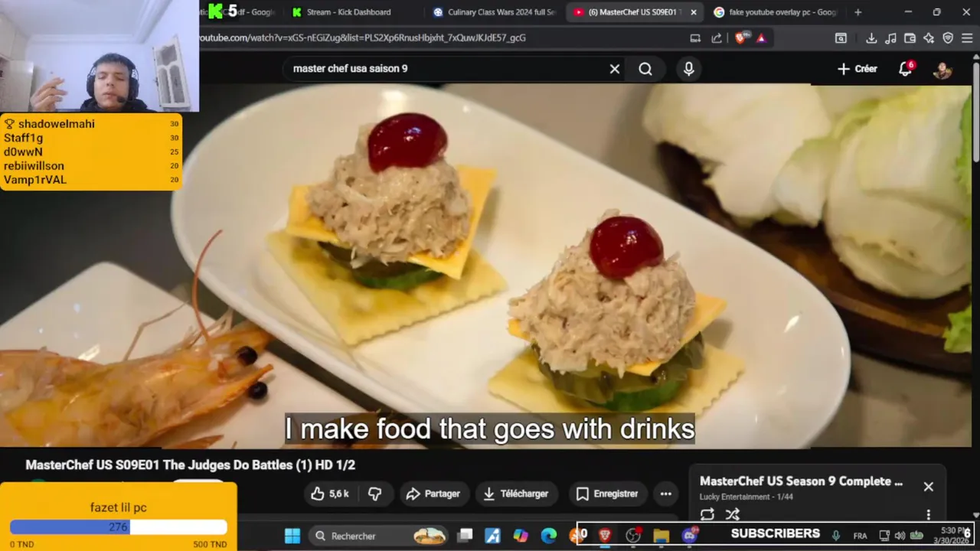Select the MasterChef US S09E01 tab
The height and width of the screenshot is (551, 980).
pos(628,12)
